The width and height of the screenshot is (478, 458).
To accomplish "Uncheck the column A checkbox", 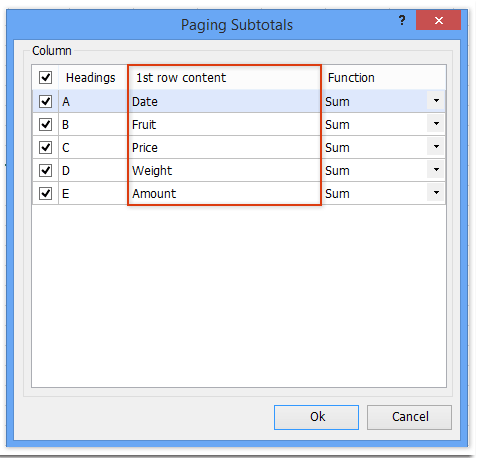I will point(45,101).
